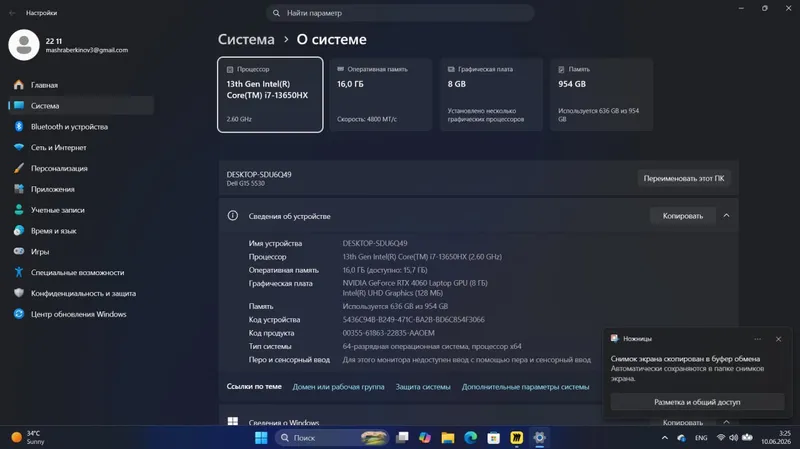
Task: Click NVIDIA GeForce RTX 4060 Laptop GPU text
Action: [415, 283]
